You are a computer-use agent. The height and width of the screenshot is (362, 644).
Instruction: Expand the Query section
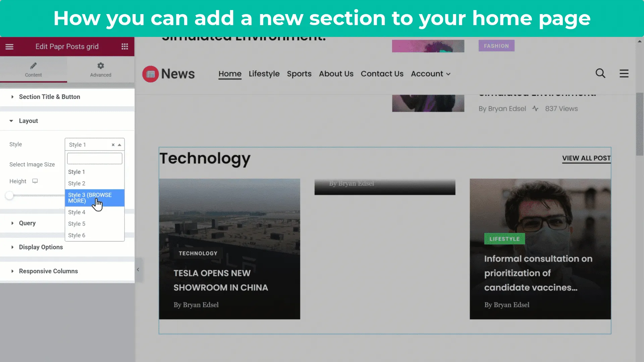coord(27,223)
